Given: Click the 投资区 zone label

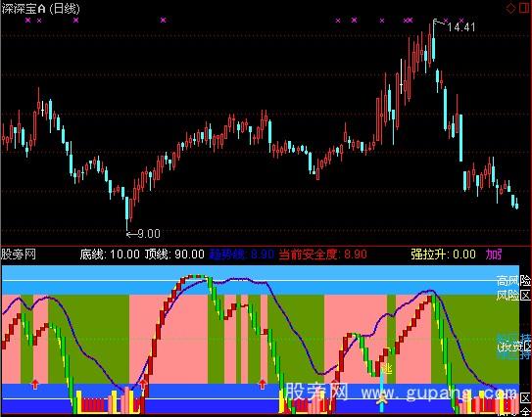Looking at the screenshot, I should (x=513, y=347).
